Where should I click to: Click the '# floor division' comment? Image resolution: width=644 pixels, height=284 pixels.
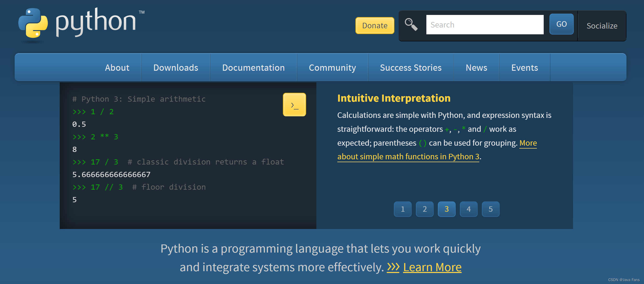[169, 187]
